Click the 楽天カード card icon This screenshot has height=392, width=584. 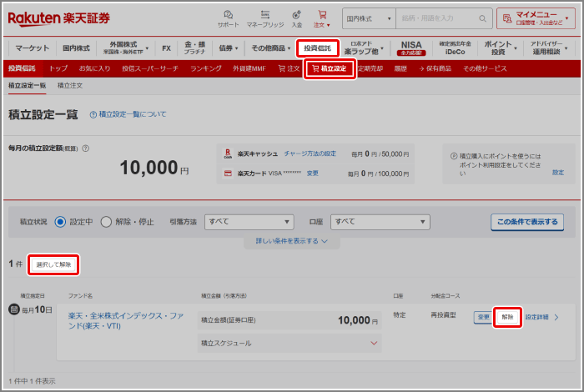(x=228, y=173)
